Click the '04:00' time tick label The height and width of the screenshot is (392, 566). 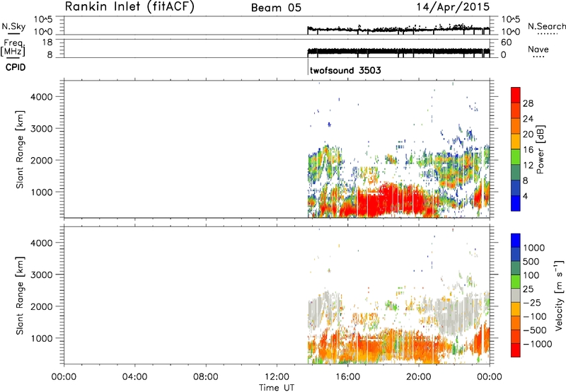point(134,377)
